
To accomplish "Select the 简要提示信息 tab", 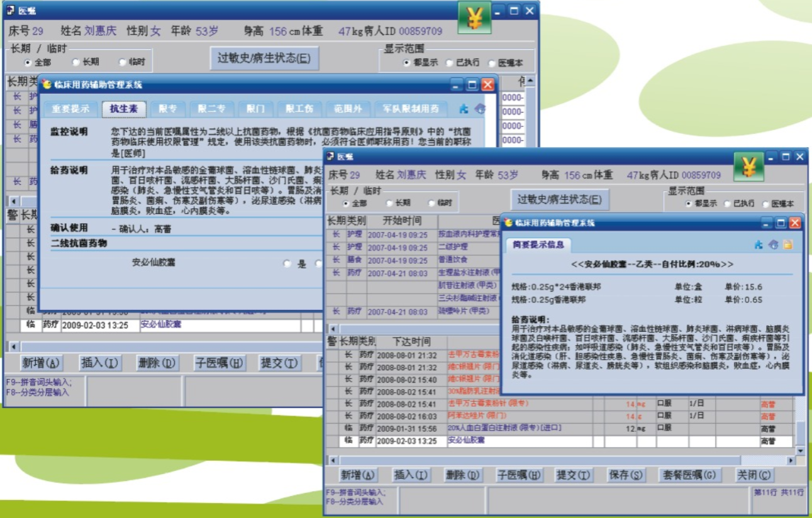I will 538,245.
